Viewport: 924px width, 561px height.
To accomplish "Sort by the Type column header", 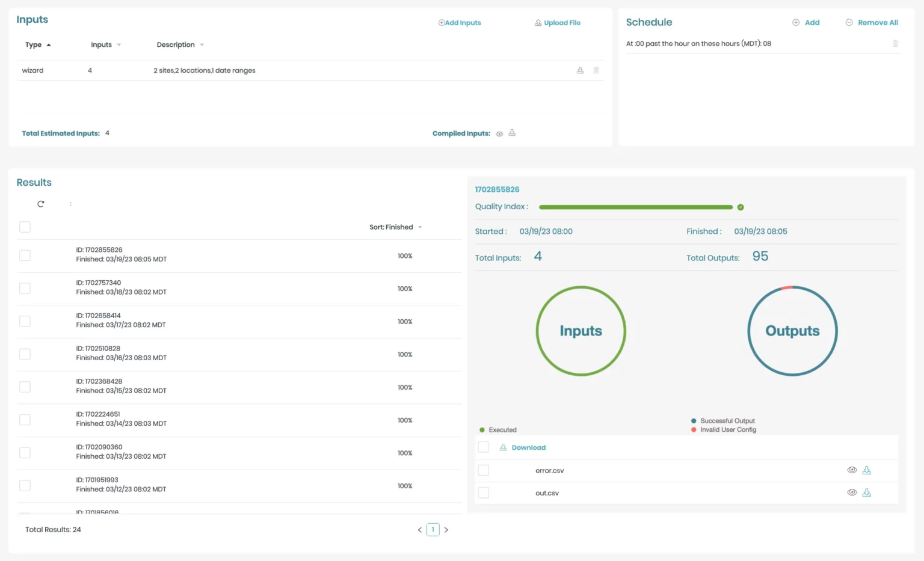I will (x=37, y=44).
